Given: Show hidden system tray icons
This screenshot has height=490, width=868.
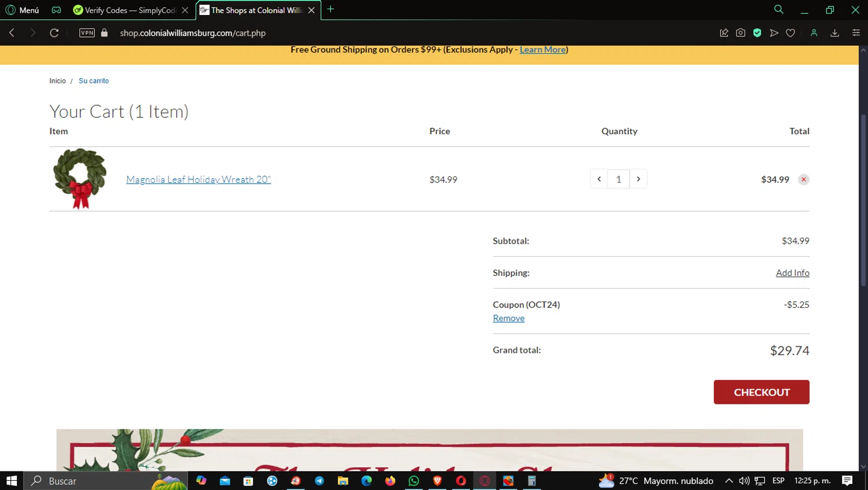Looking at the screenshot, I should (x=729, y=481).
